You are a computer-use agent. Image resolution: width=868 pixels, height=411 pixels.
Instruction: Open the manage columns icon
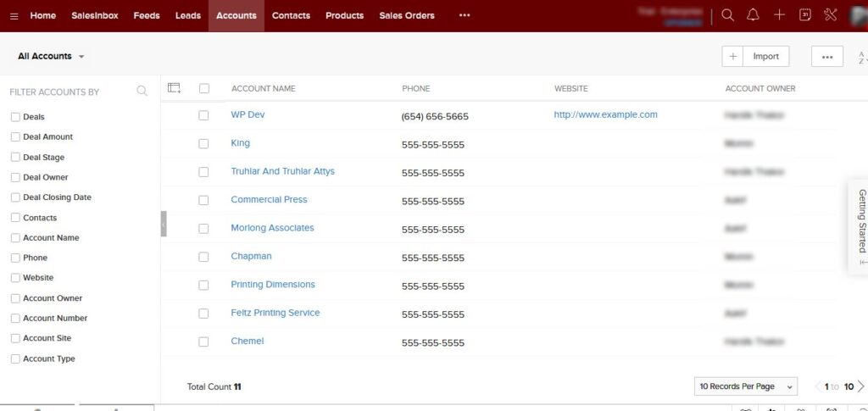pyautogui.click(x=175, y=88)
